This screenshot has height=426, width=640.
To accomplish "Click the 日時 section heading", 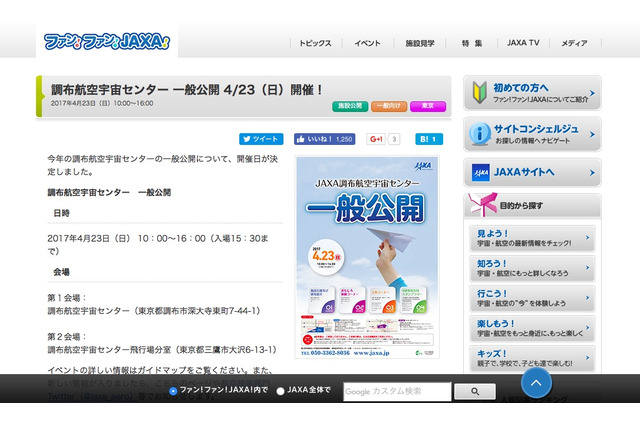I will tap(61, 213).
